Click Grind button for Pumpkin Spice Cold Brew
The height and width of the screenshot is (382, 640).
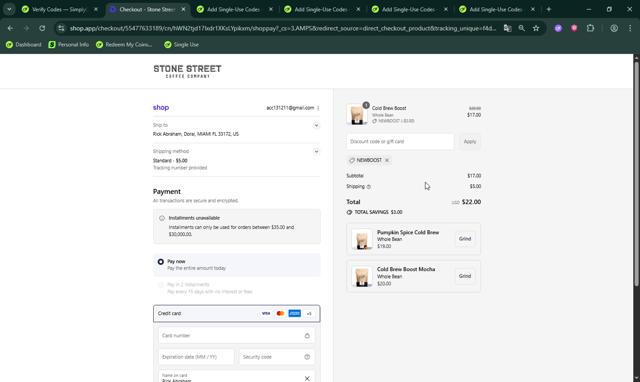465,239
